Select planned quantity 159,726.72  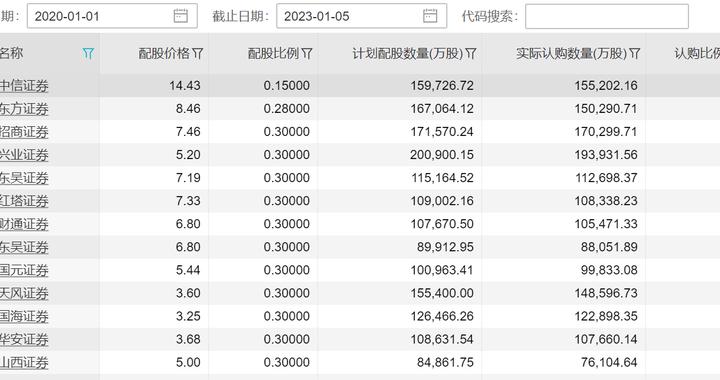pos(442,85)
